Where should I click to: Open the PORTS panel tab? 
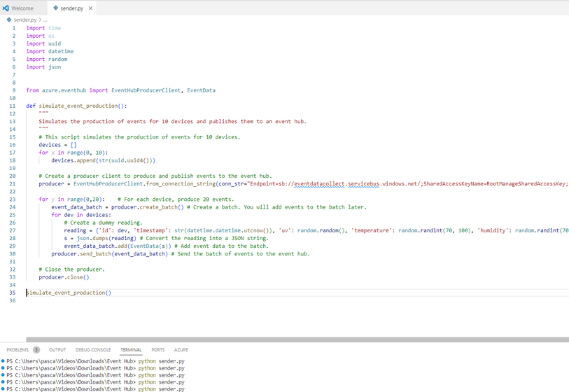pyautogui.click(x=158, y=350)
